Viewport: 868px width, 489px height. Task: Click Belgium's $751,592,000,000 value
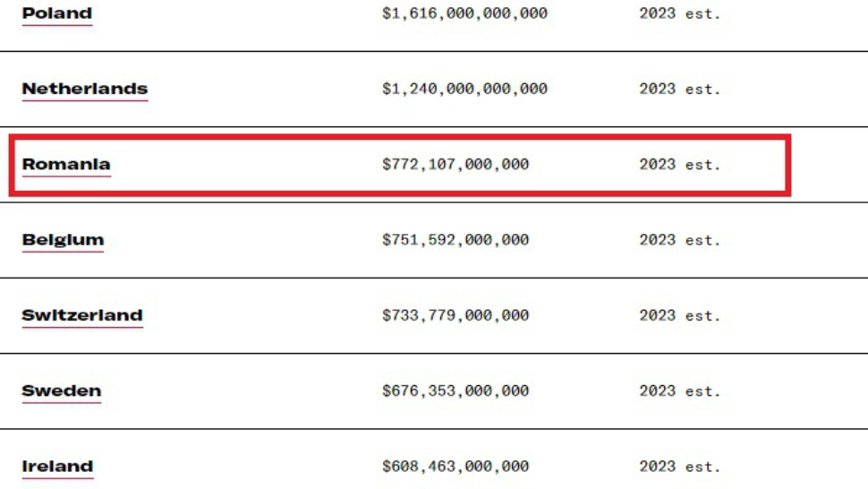(x=455, y=239)
